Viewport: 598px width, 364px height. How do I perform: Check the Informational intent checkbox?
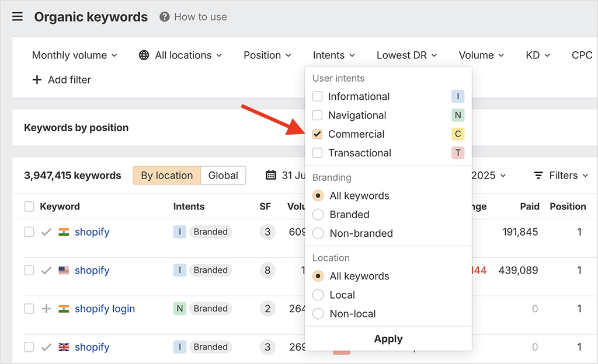click(317, 96)
